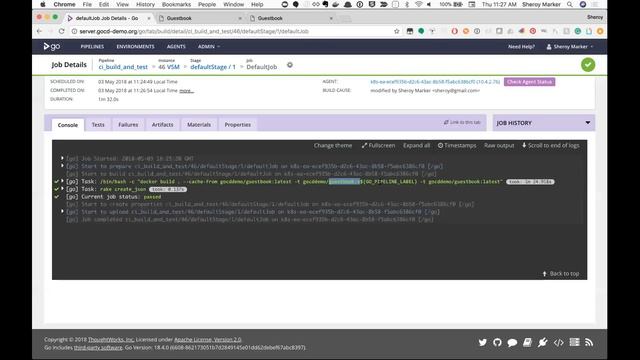The height and width of the screenshot is (360, 640).
Task: Switch to the Failures tab
Action: 128,124
